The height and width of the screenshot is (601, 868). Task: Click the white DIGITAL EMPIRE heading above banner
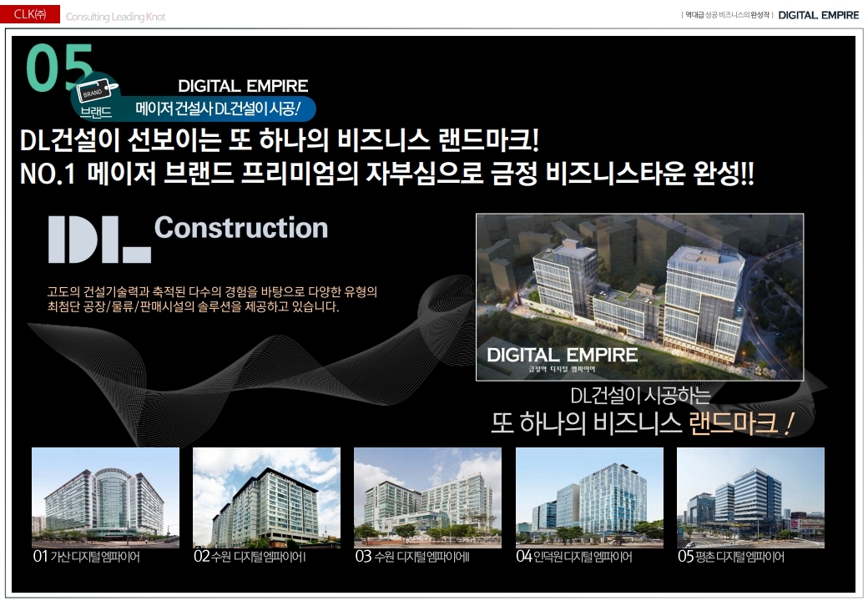point(243,86)
